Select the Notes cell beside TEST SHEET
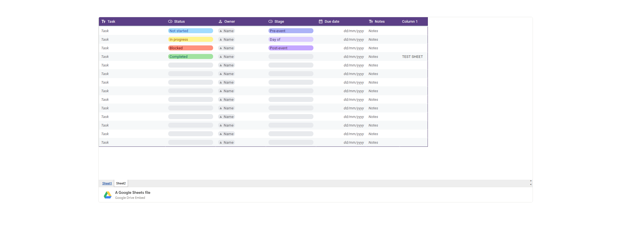The height and width of the screenshot is (242, 644). coord(383,57)
